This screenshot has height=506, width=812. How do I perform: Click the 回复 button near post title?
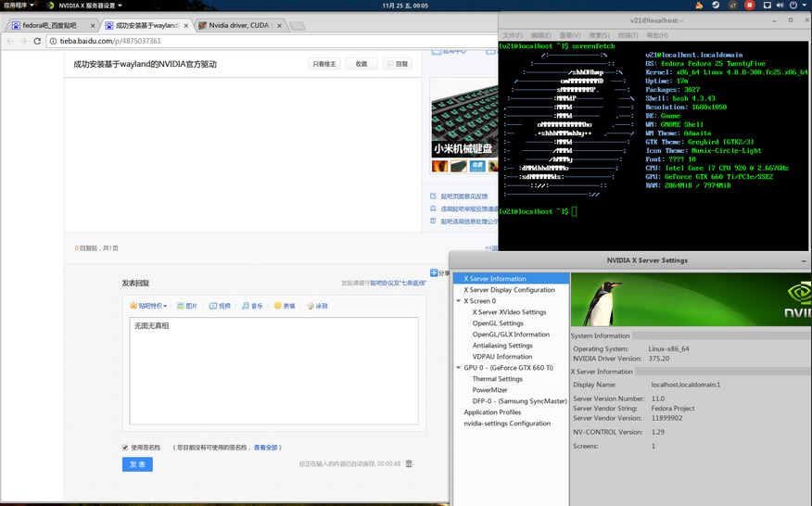398,64
